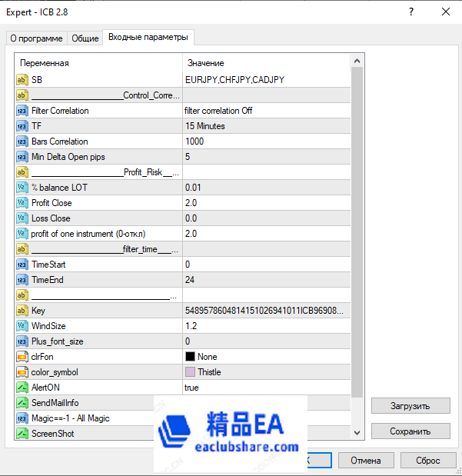462x476 pixels.
Task: Click the string icon next to SB
Action: (22, 80)
